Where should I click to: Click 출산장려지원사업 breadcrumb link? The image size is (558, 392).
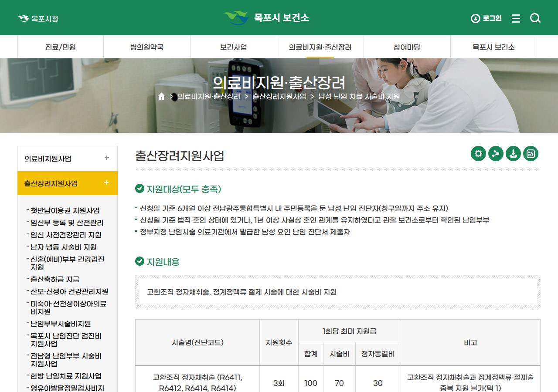click(279, 96)
